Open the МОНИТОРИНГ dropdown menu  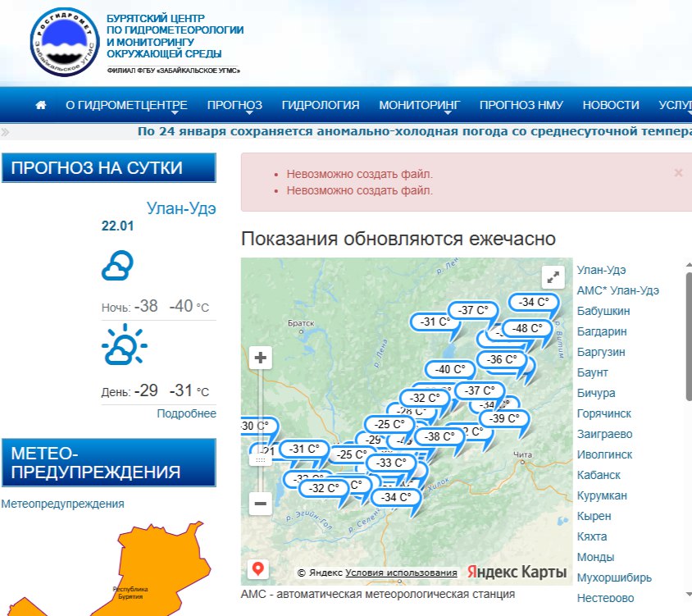(x=419, y=105)
